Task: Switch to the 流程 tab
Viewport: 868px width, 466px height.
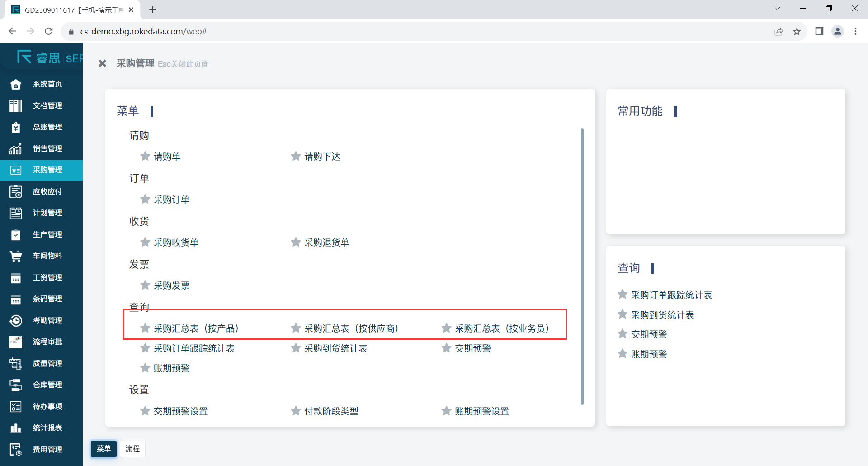Action: point(132,448)
